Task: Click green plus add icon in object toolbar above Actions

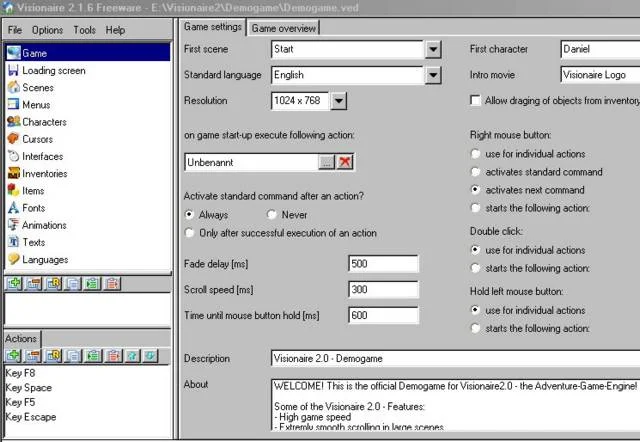Action: [x=13, y=283]
